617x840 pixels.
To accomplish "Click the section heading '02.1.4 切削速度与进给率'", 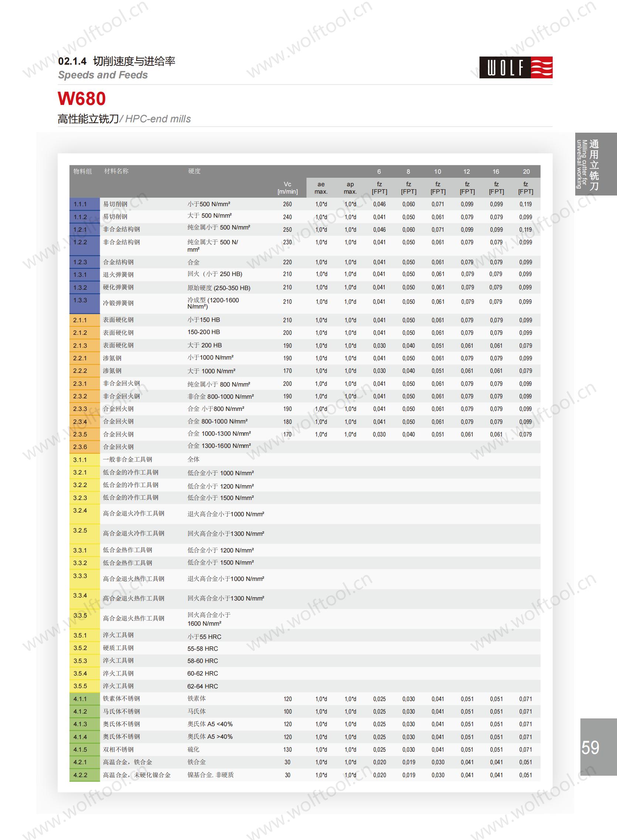I will tap(116, 61).
